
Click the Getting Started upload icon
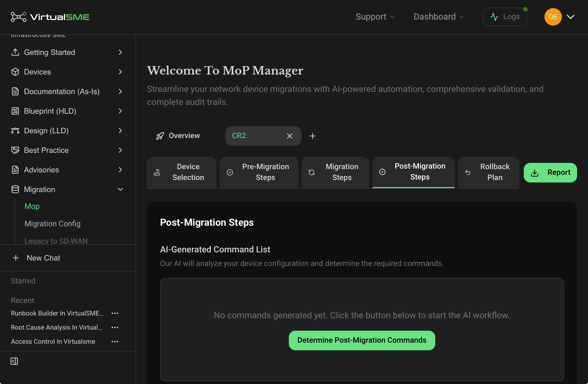click(15, 52)
